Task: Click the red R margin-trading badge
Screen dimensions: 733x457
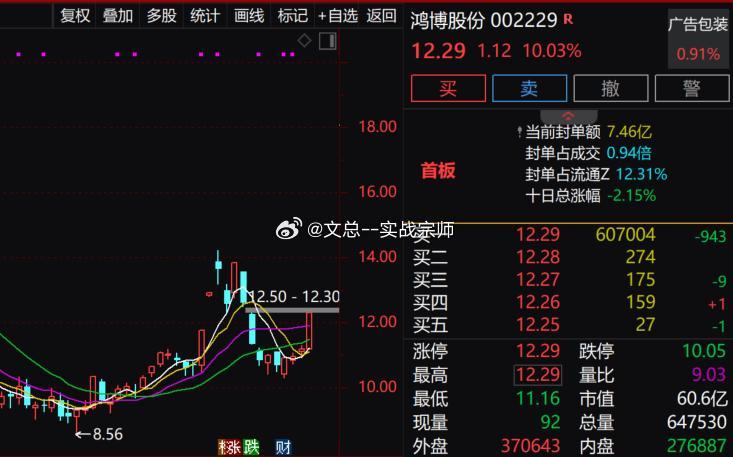Action: [568, 19]
